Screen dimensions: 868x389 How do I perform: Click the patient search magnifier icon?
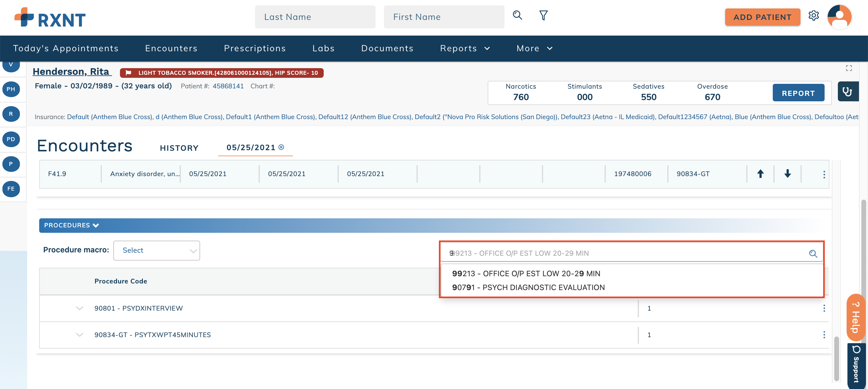pos(517,15)
